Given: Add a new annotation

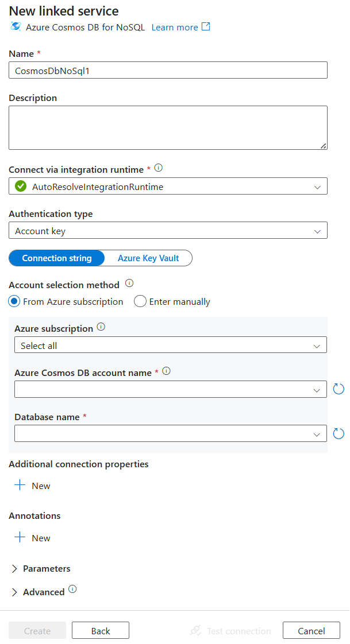Looking at the screenshot, I should (32, 537).
